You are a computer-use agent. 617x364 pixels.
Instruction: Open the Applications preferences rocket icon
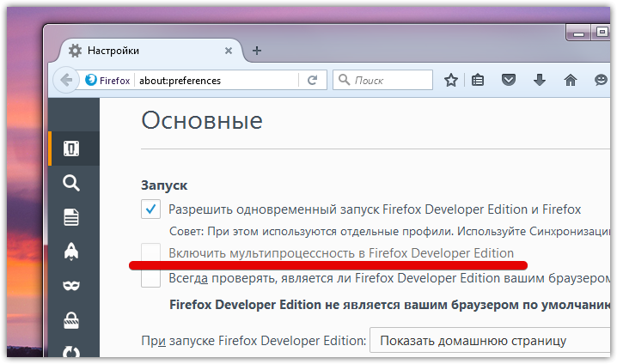pyautogui.click(x=71, y=252)
